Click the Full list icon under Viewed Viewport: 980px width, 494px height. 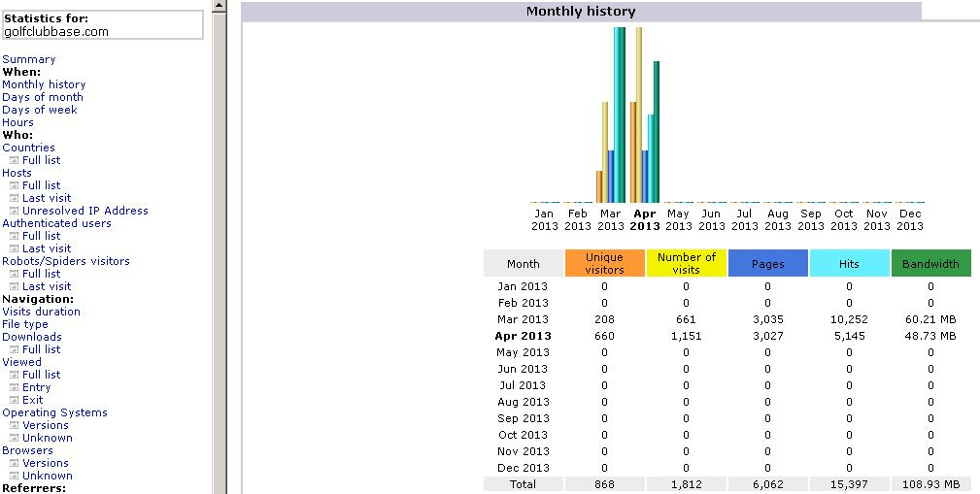(x=14, y=375)
